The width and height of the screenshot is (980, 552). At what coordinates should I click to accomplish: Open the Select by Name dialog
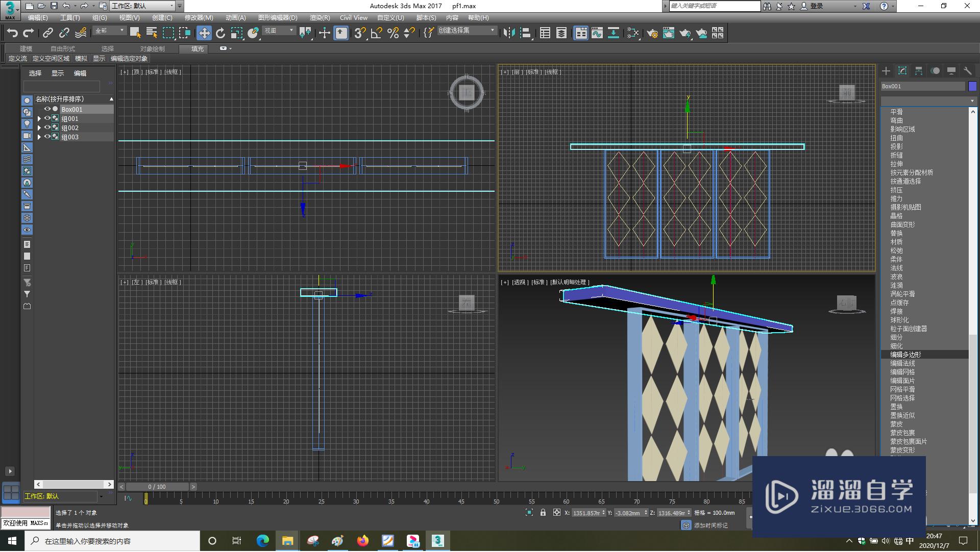pos(152,33)
